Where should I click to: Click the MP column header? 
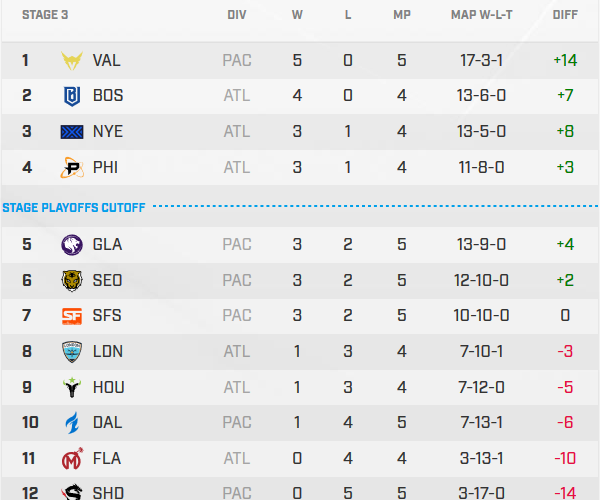[x=401, y=16]
